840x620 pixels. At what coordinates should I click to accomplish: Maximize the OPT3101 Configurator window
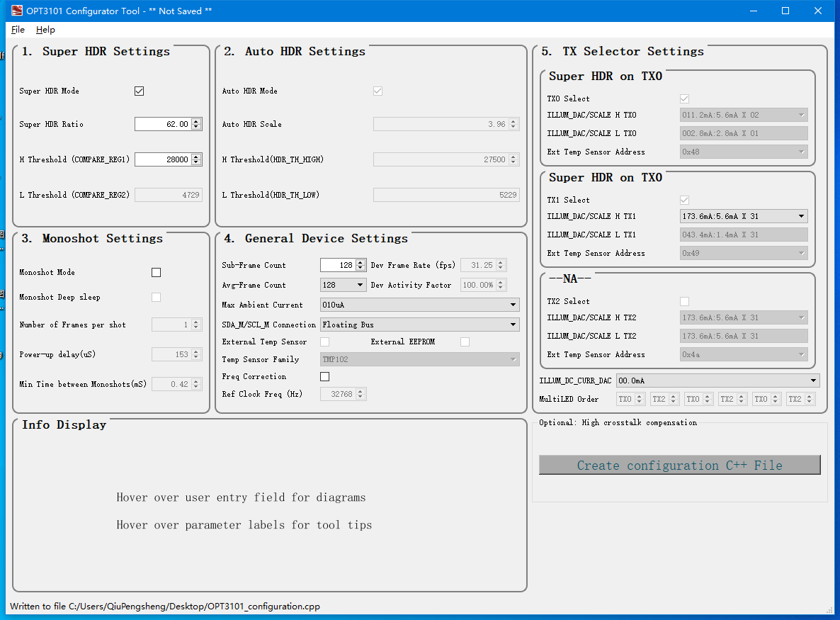(x=785, y=11)
